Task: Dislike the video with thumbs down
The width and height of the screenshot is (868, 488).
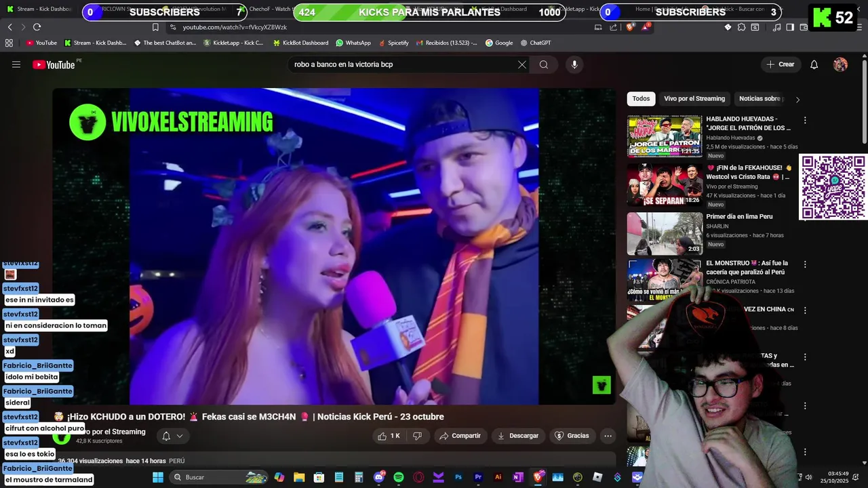Action: 418,436
